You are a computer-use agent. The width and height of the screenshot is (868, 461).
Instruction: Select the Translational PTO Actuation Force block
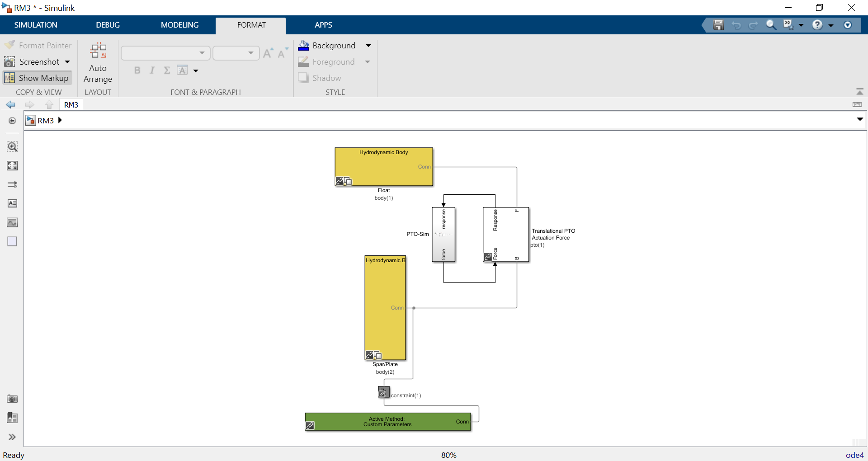(506, 235)
